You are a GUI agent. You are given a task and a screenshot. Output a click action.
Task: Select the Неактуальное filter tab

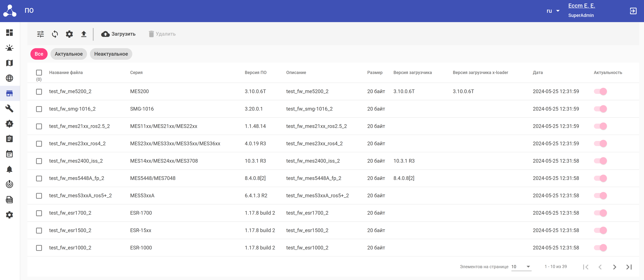[x=111, y=54]
